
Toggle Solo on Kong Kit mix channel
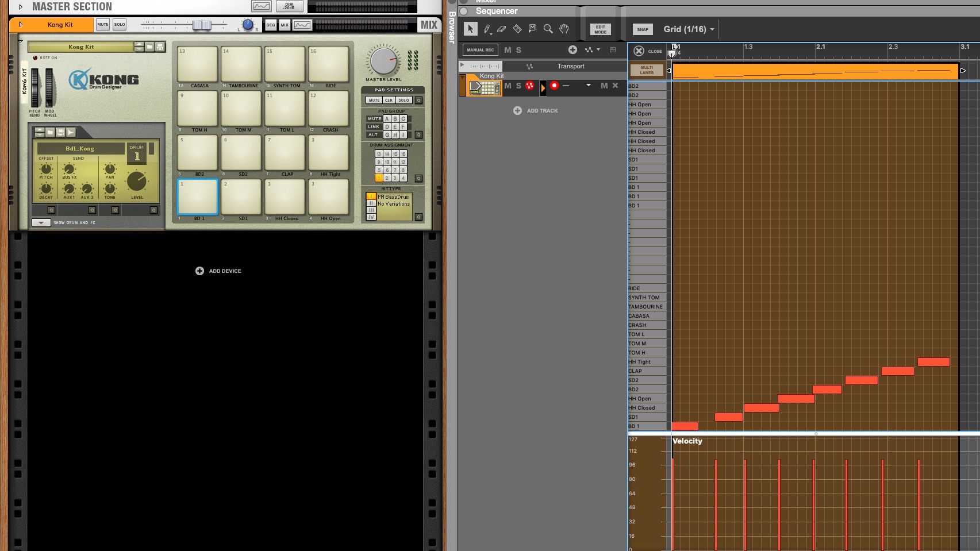click(120, 24)
